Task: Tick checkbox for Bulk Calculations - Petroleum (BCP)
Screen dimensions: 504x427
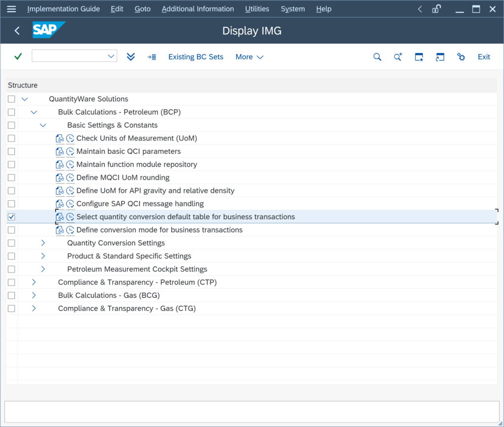Action: click(12, 112)
